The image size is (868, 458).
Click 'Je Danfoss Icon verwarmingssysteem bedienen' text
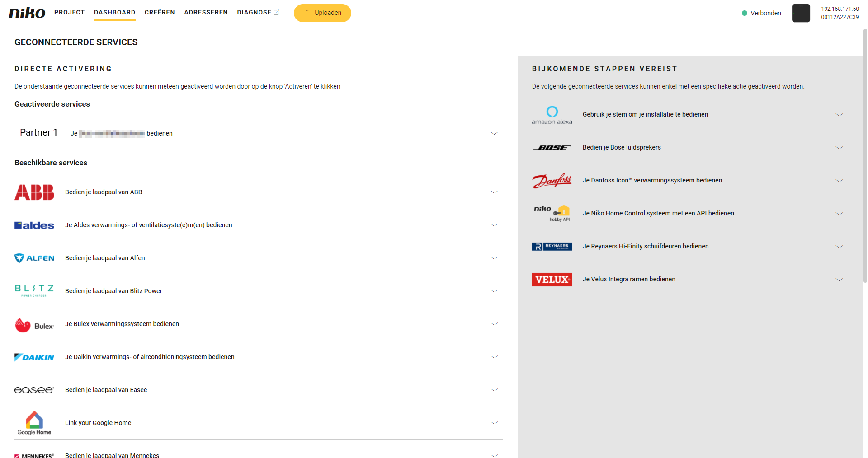[652, 180]
